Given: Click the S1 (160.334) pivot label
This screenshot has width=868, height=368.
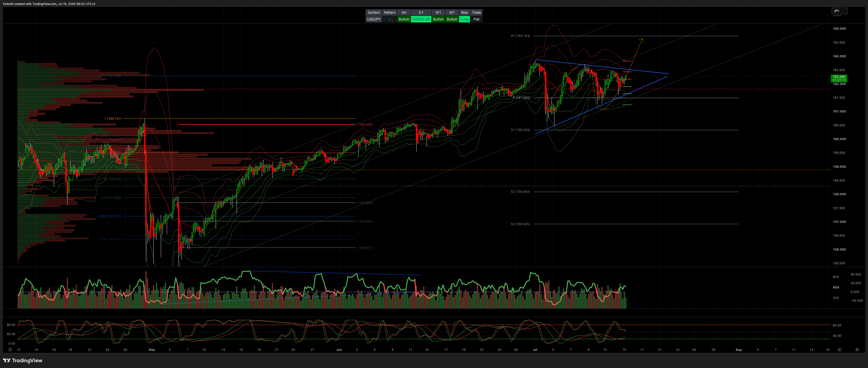Looking at the screenshot, I should pyautogui.click(x=520, y=130).
